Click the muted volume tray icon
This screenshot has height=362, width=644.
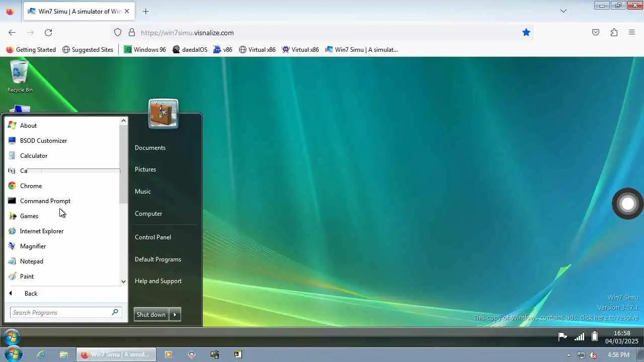tap(594, 355)
